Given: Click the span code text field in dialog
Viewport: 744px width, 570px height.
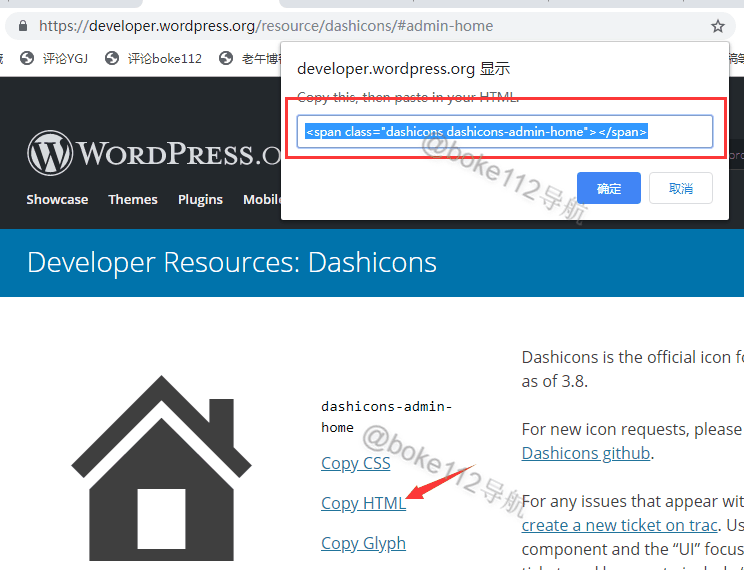Looking at the screenshot, I should [505, 131].
